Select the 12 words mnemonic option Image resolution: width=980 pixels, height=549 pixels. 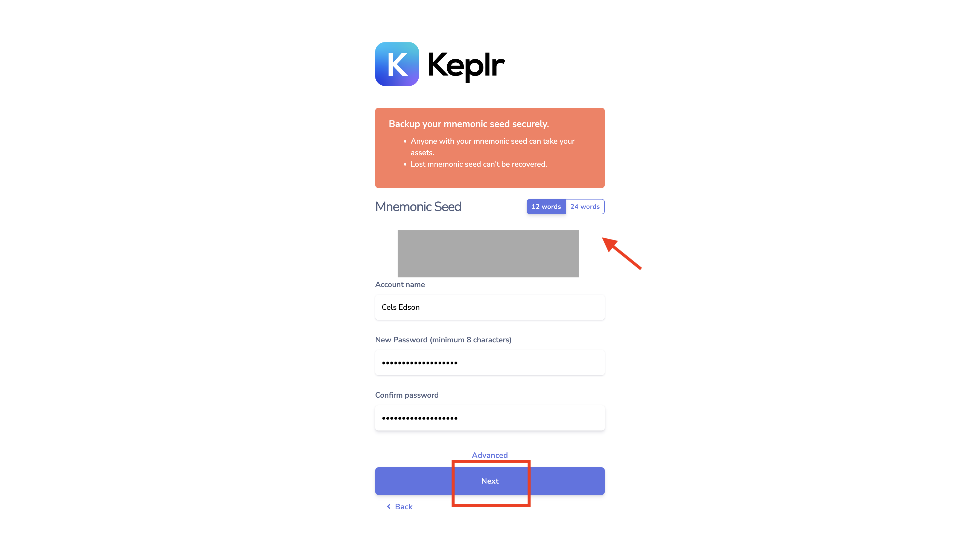coord(545,206)
